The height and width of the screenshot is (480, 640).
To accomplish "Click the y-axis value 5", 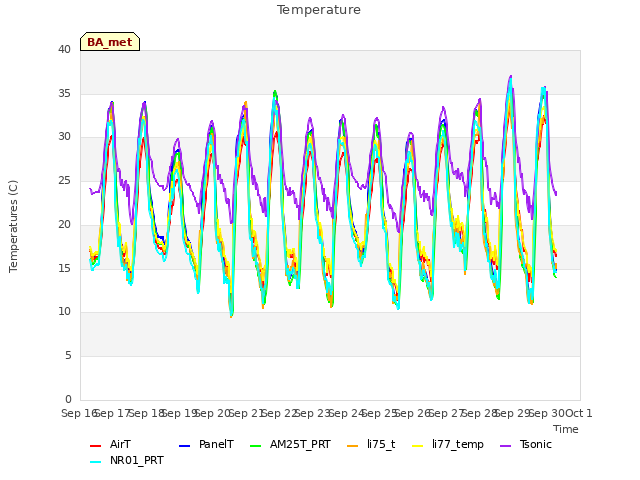I will coord(68,356).
